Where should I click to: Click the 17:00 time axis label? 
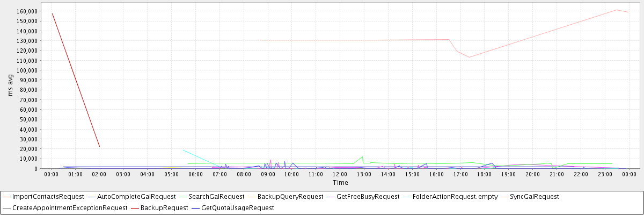pyautogui.click(x=460, y=174)
